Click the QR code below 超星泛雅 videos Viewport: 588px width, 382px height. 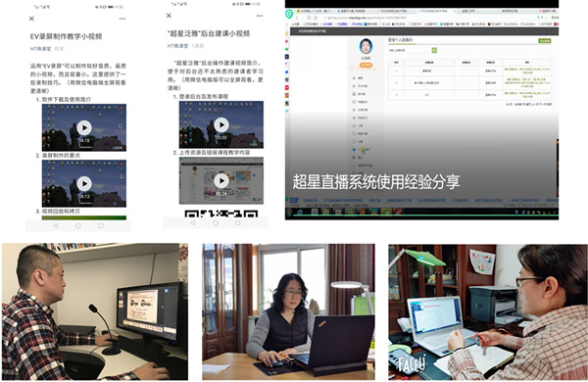tap(221, 214)
